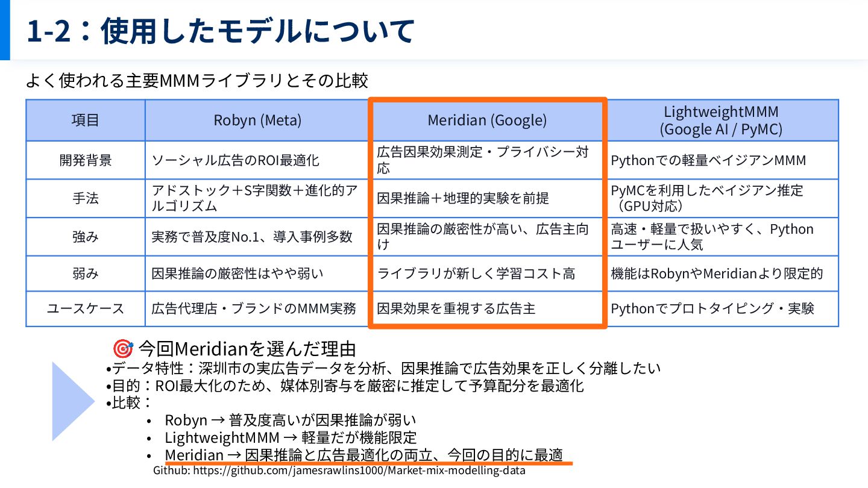Select sub-bullet Robyn → 普及度高いが因果推論が弱い
Image resolution: width=868 pixels, height=488 pixels.
tap(291, 420)
